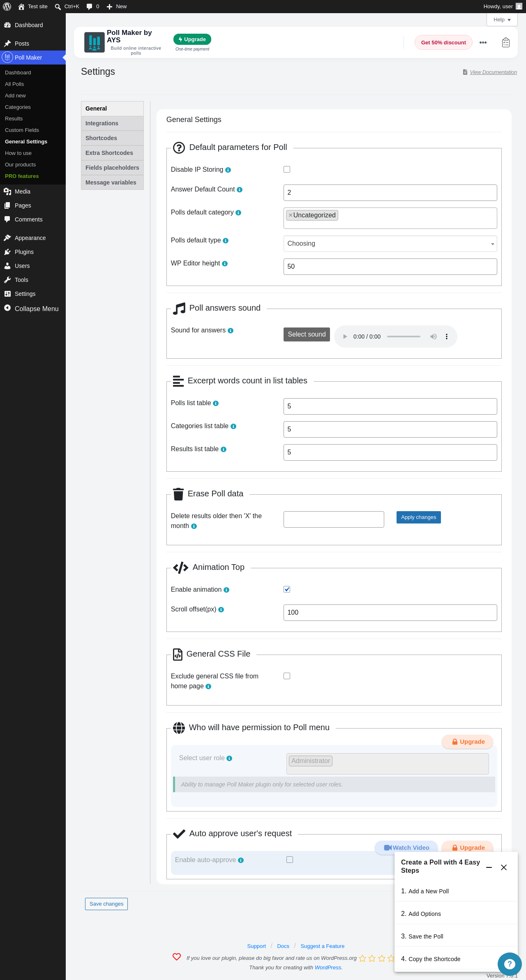This screenshot has height=980, width=526.
Task: Uncheck the Enable animation checkbox
Action: [287, 589]
